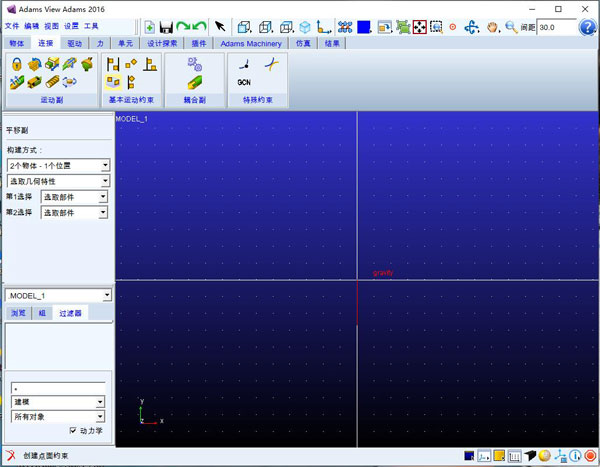The height and width of the screenshot is (467, 600).
Task: Click the zoom-to-window dashed box icon
Action: (x=436, y=27)
